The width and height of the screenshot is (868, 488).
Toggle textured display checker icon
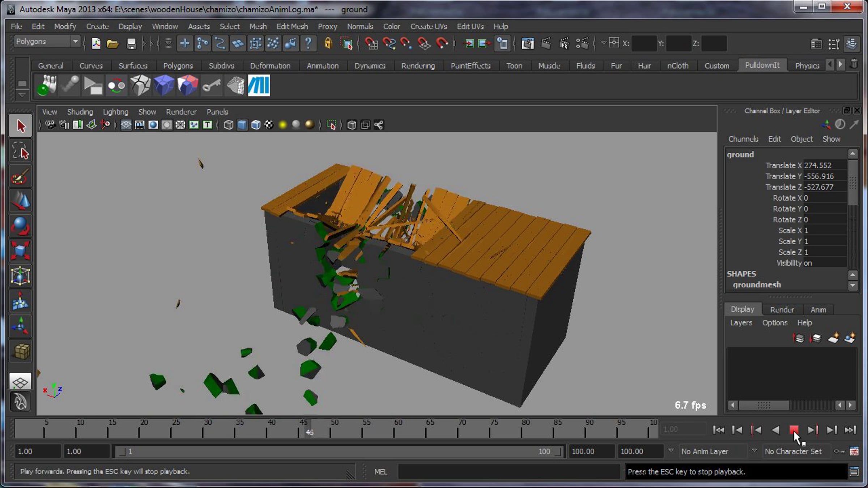click(269, 125)
